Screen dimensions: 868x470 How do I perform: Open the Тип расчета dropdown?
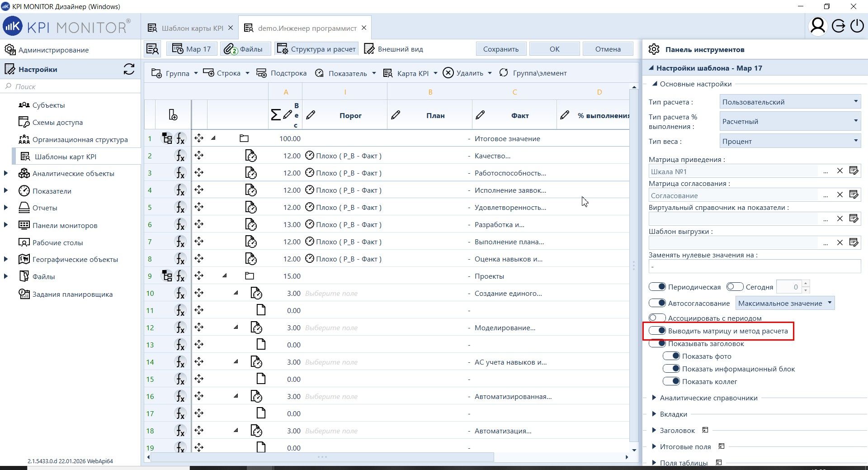pos(790,102)
